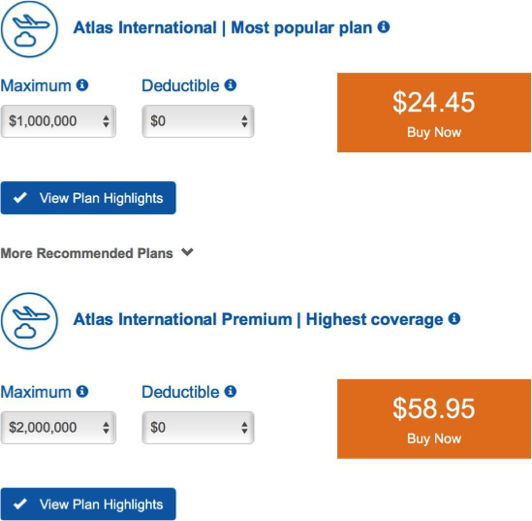The height and width of the screenshot is (521, 532).
Task: View Plan Highlights for Atlas International Premium
Action: 88,504
